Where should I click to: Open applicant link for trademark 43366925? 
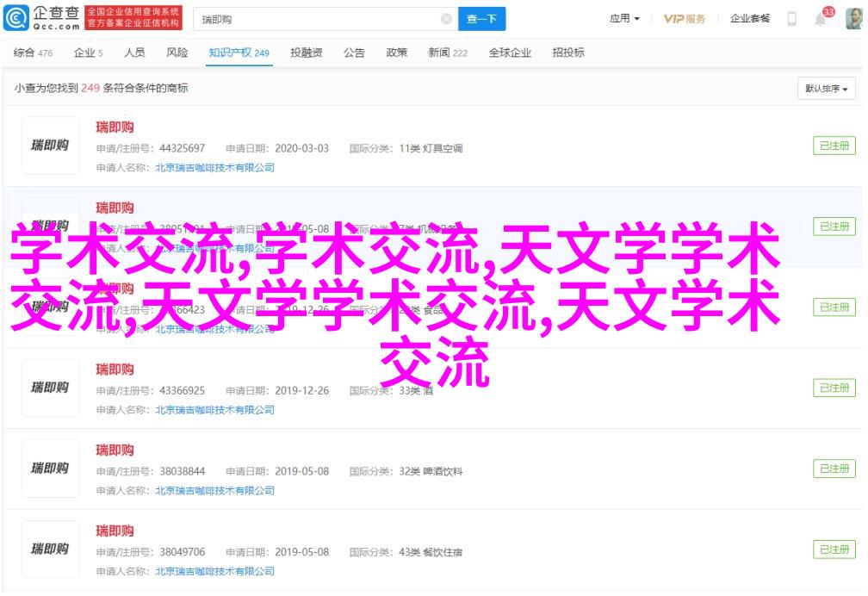click(x=214, y=410)
